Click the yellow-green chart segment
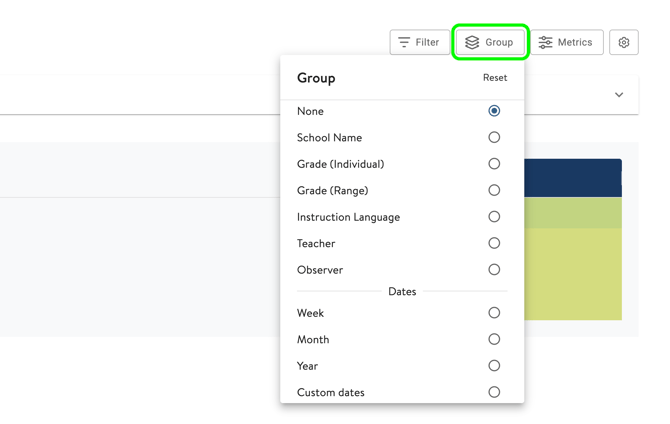This screenshot has height=424, width=670. pos(572,273)
